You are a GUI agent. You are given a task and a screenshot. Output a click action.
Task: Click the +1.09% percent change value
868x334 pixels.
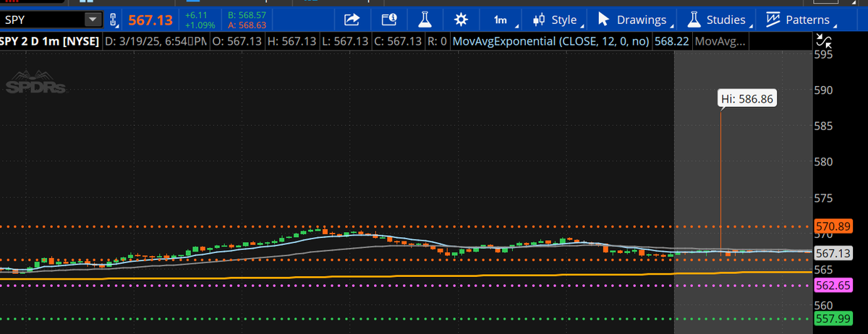click(199, 25)
